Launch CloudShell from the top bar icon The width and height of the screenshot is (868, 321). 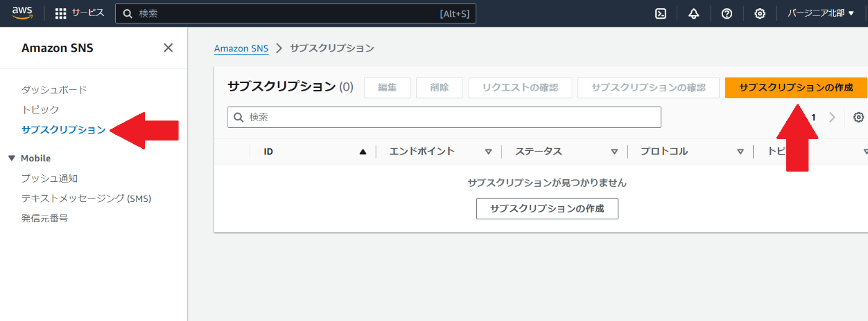point(661,14)
